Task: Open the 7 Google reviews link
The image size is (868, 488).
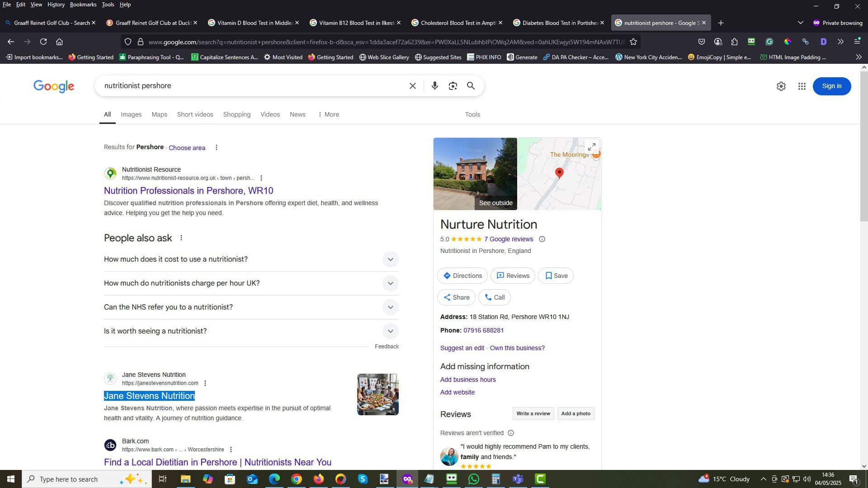Action: 509,239
